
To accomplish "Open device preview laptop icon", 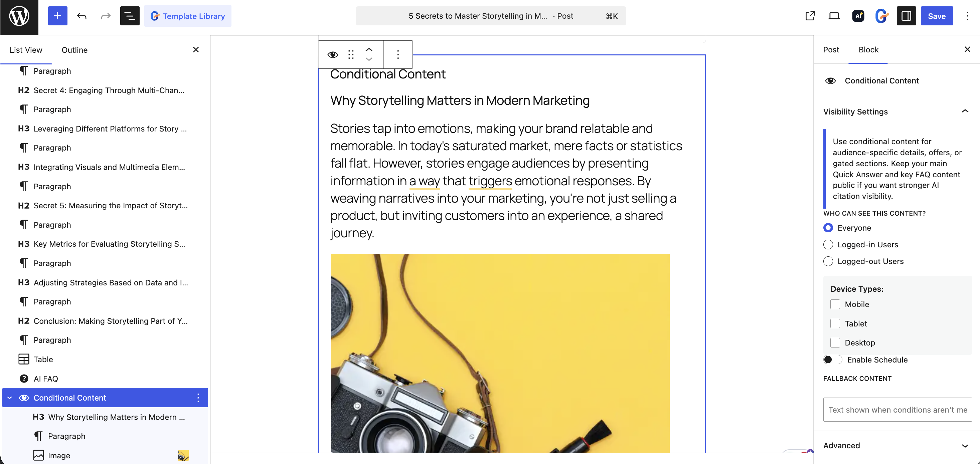I will (834, 16).
